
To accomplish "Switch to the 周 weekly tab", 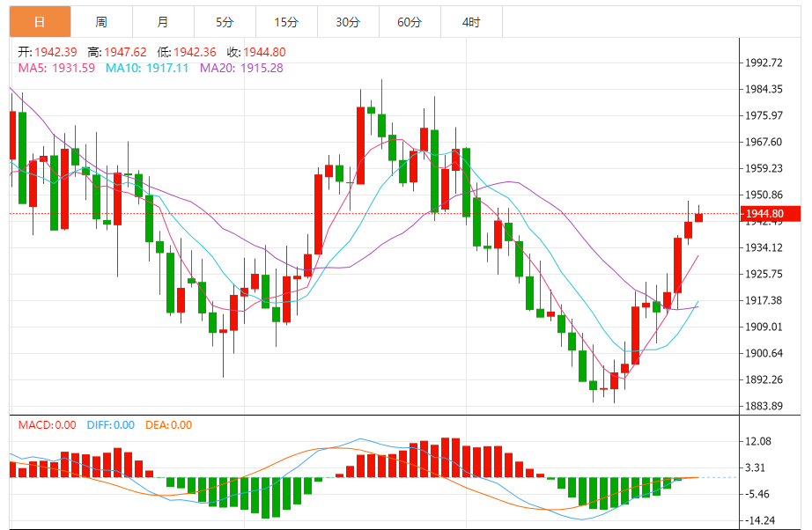I will [x=101, y=22].
